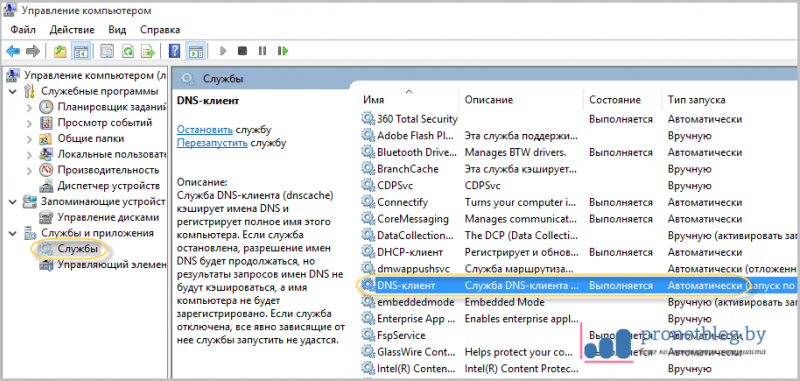The image size is (800, 381).
Task: Click the gray Forward arrow in toolbar
Action: click(33, 51)
